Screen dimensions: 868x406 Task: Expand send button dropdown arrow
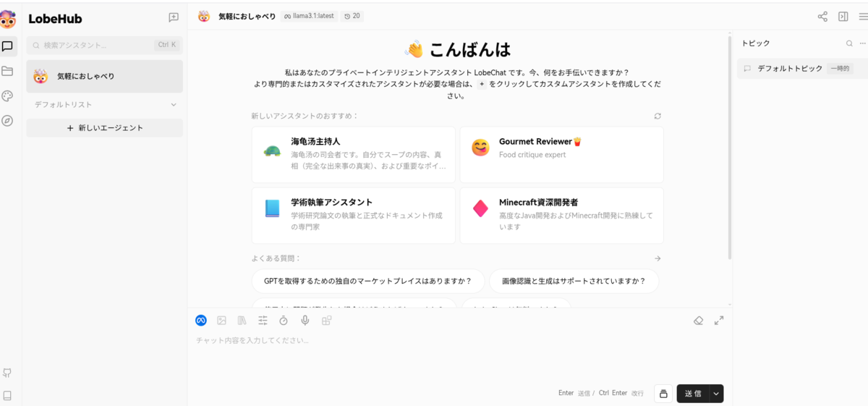click(716, 394)
